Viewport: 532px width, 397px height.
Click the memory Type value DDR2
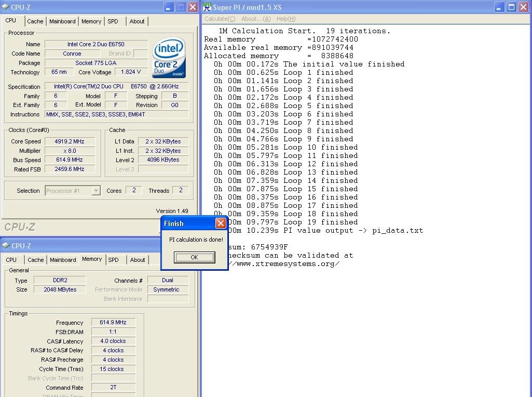pos(60,280)
